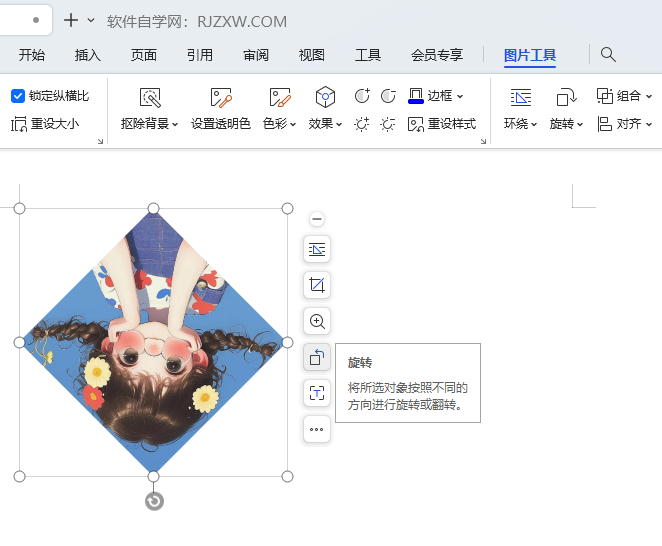Switch to the 视图 tab
This screenshot has width=662, height=546.
[x=312, y=55]
